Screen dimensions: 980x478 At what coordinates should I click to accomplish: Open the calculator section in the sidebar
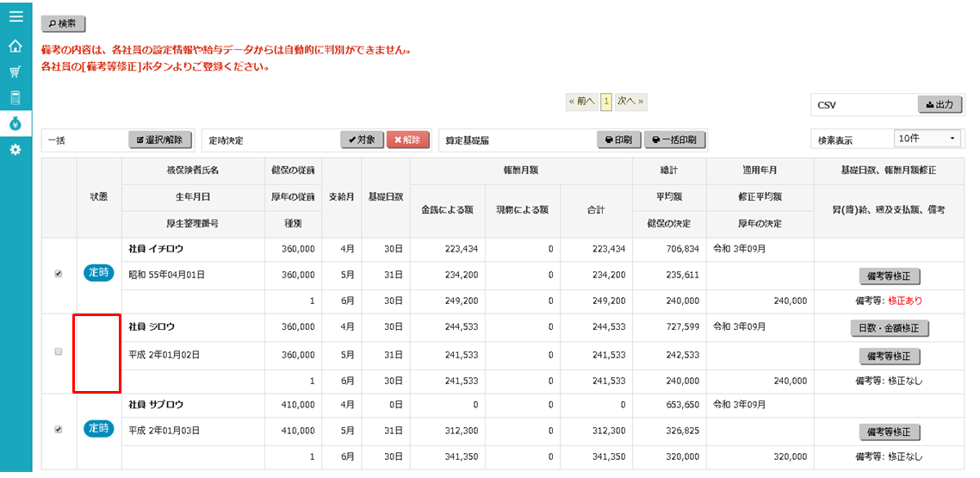pos(16,97)
